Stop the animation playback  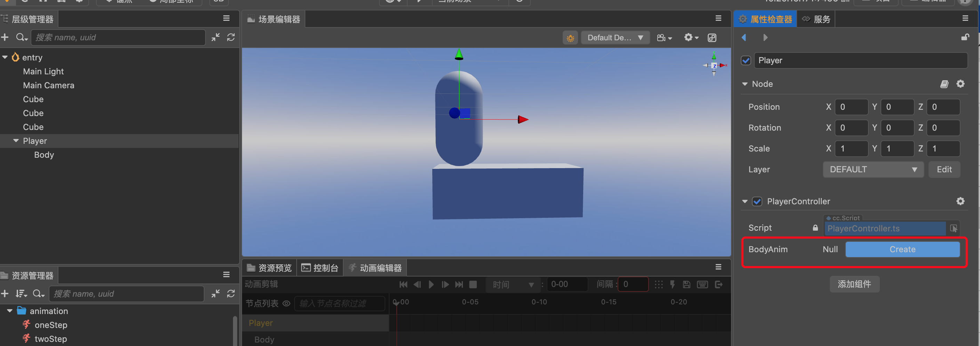pyautogui.click(x=473, y=285)
